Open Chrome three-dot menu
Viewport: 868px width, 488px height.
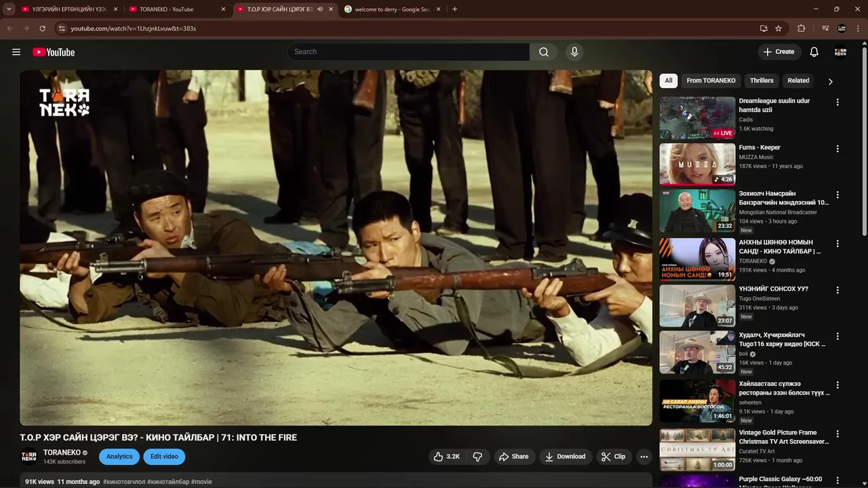tap(859, 28)
